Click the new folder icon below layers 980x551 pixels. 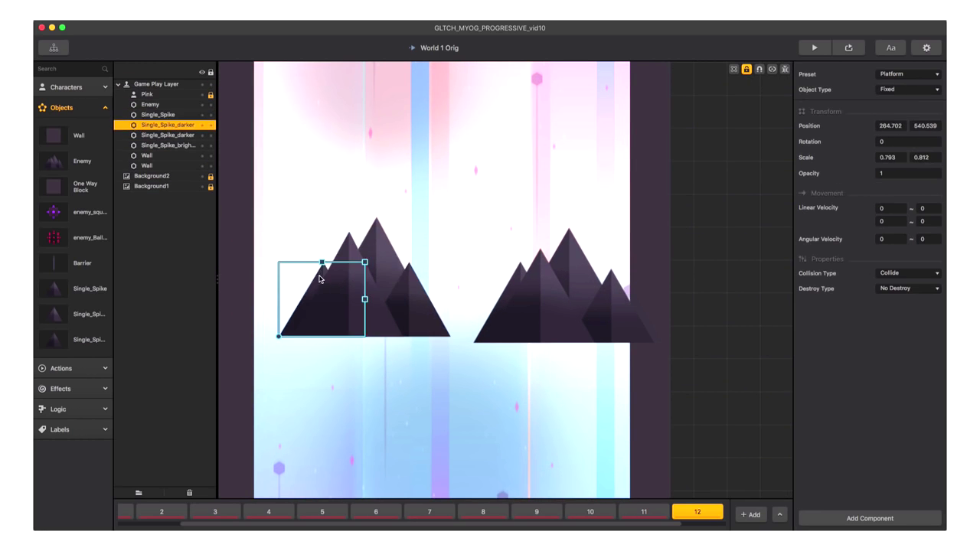click(139, 493)
